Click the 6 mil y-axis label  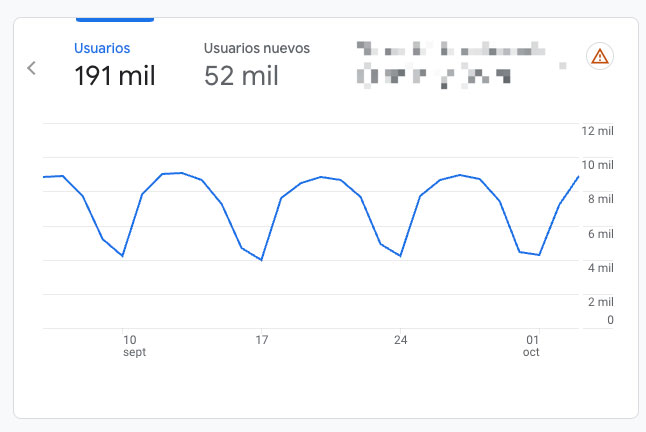click(x=599, y=234)
